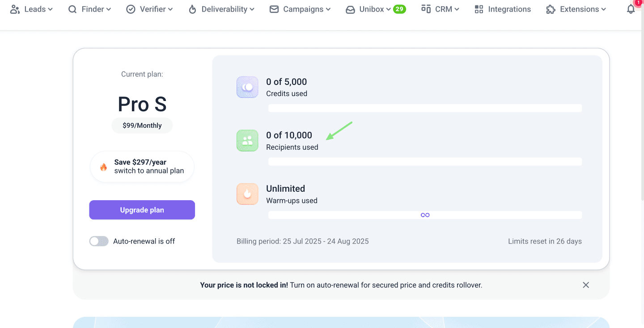Open the Finder dropdown menu

pyautogui.click(x=89, y=9)
